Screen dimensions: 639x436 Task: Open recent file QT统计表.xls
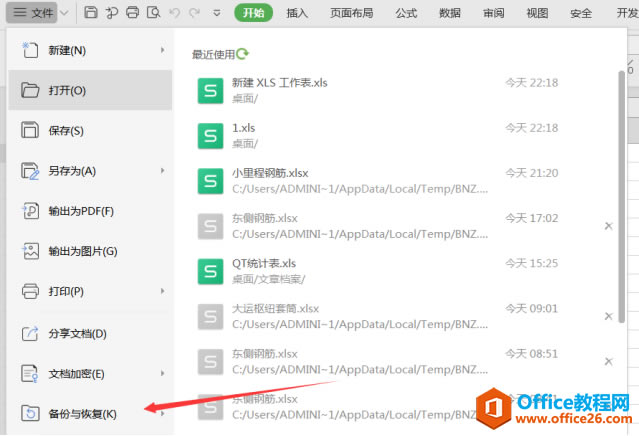tap(405, 271)
